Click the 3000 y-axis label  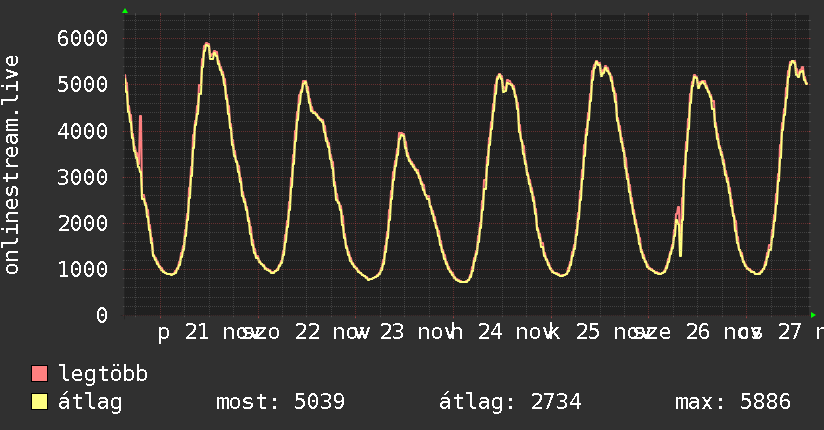(x=83, y=177)
